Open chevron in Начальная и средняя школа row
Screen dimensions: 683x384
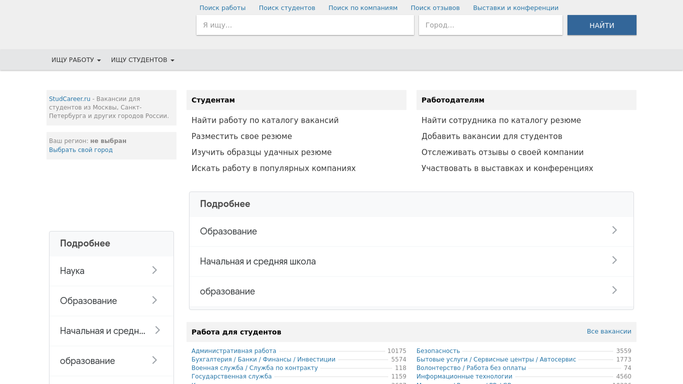(x=614, y=260)
